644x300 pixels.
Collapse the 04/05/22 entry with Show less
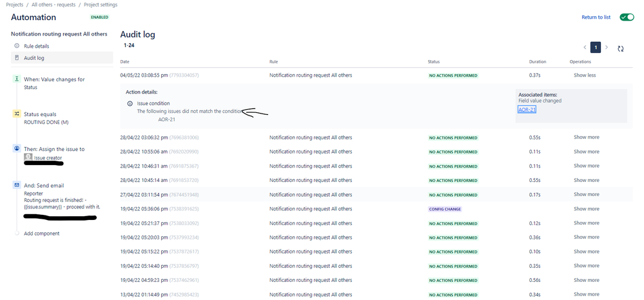tap(585, 75)
